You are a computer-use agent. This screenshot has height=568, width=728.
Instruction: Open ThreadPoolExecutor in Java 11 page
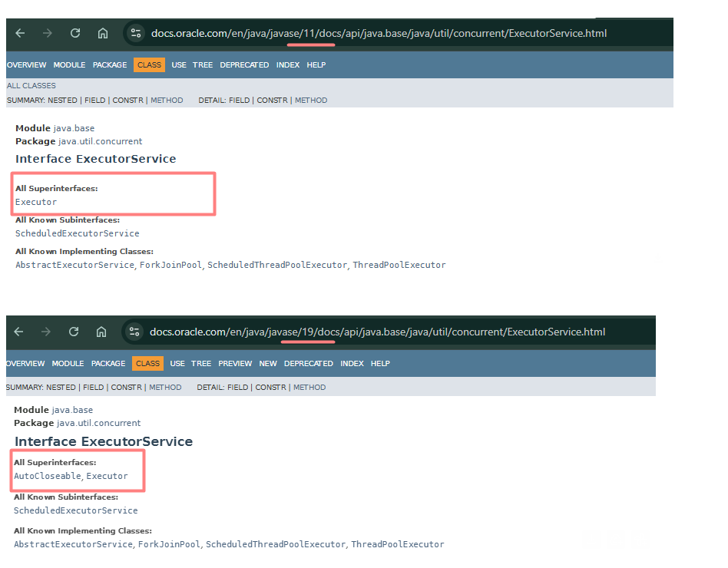[399, 265]
